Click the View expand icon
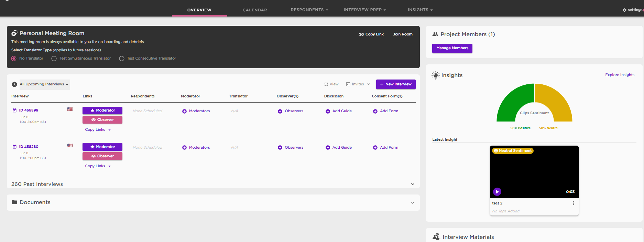644x242 pixels. [x=326, y=84]
